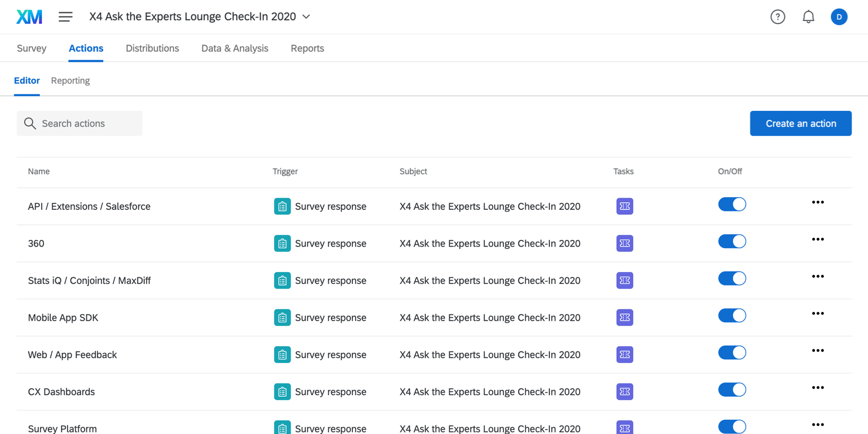Screen dimensions: 868x434
Task: Select the Editor sub-tab
Action: pyautogui.click(x=27, y=81)
